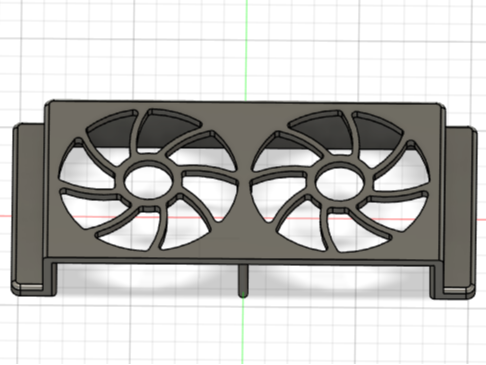Click the green axis line below the model

pyautogui.click(x=242, y=330)
